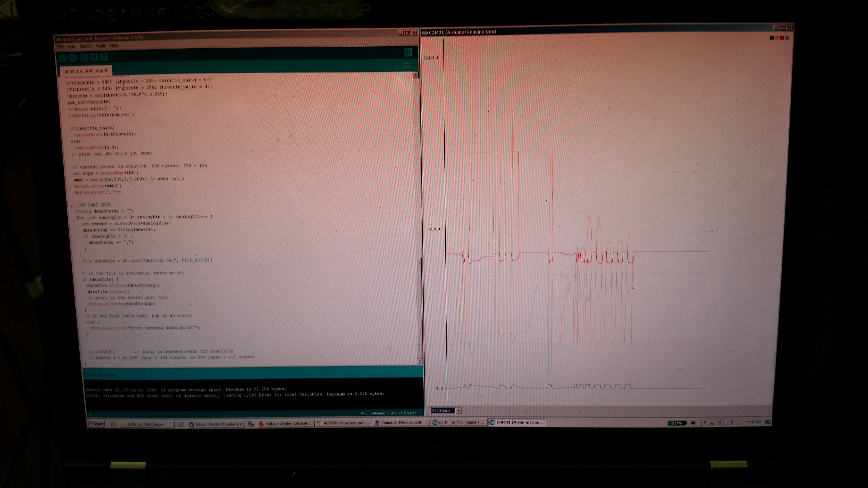Click the Upload arrow toolbar button

pos(73,58)
